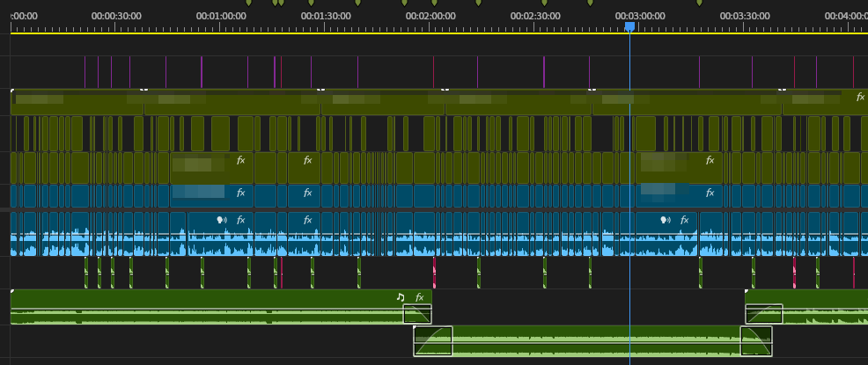Select blurred-label solid blue clip near 00:01:00:00

[211, 196]
